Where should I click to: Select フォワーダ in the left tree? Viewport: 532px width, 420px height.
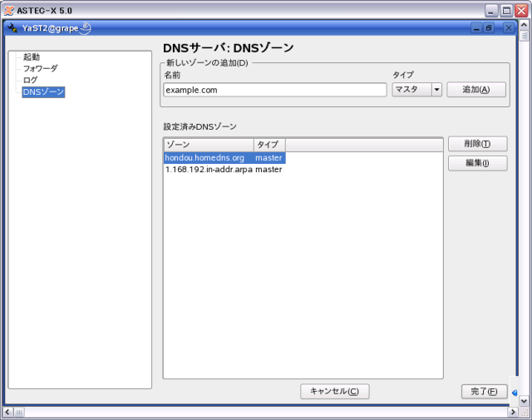tap(40, 68)
